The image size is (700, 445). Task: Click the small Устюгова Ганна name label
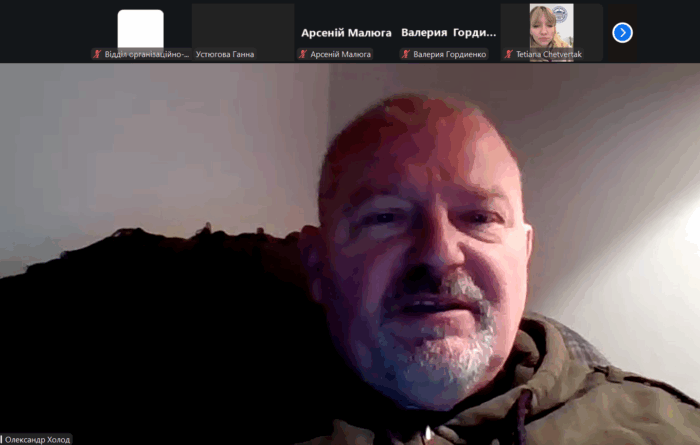225,54
